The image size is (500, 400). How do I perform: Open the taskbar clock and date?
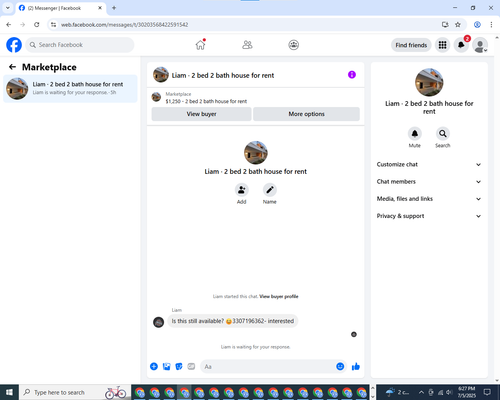(466, 392)
